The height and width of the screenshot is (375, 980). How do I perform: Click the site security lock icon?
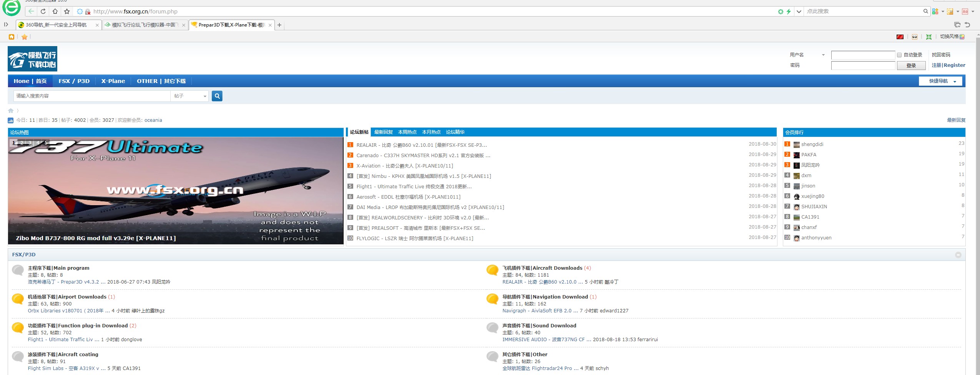coord(88,12)
